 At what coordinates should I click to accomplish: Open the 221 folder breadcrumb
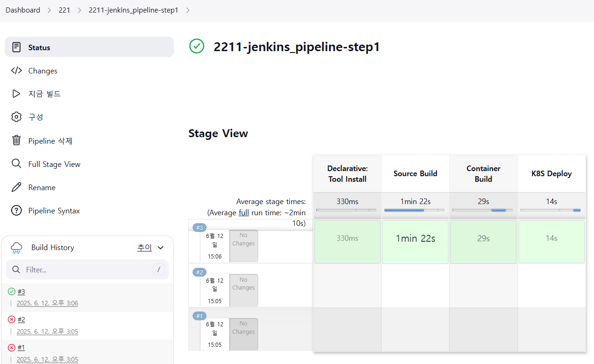click(x=64, y=10)
